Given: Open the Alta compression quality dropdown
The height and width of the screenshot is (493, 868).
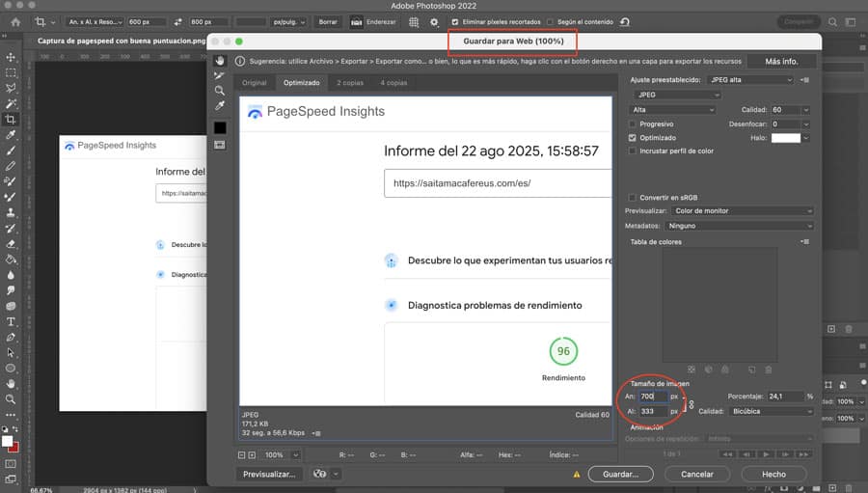Looking at the screenshot, I should point(672,110).
